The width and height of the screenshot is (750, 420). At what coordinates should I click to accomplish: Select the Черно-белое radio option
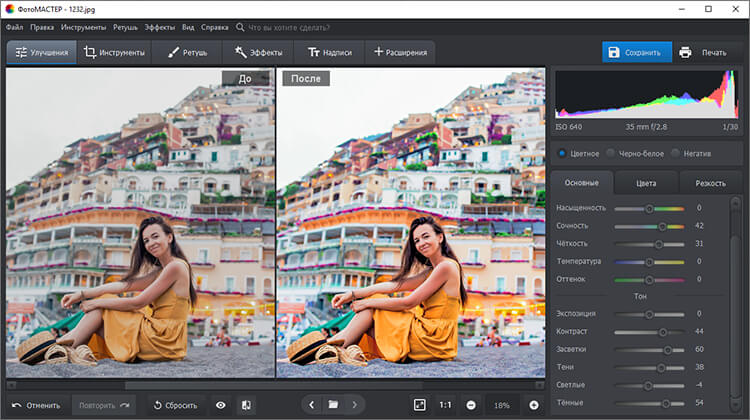(x=610, y=153)
